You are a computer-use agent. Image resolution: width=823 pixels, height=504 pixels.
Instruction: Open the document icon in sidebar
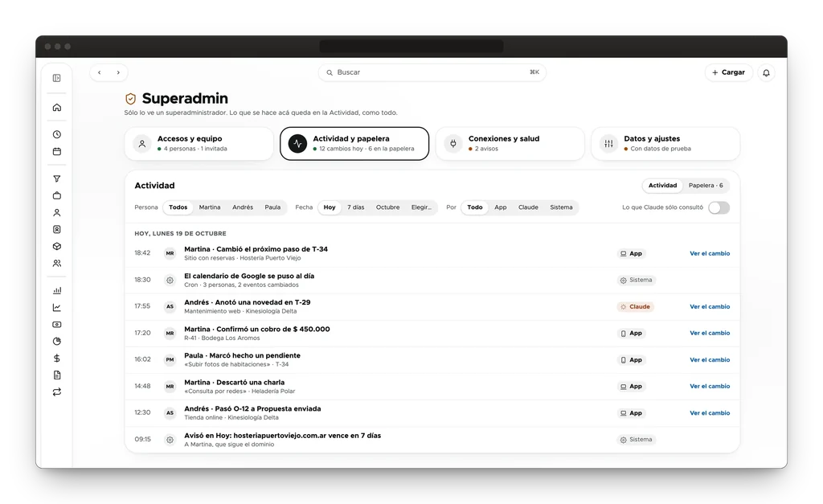click(x=57, y=375)
